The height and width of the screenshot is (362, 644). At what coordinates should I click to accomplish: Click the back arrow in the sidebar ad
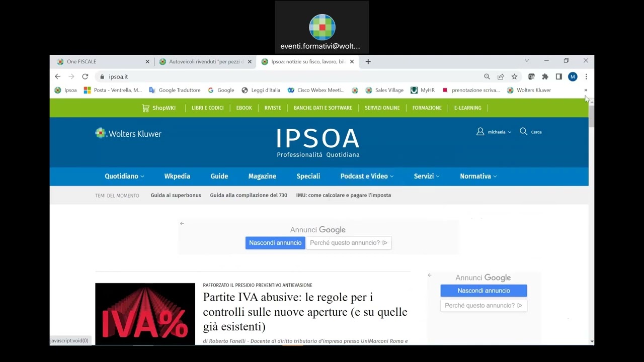click(x=430, y=275)
